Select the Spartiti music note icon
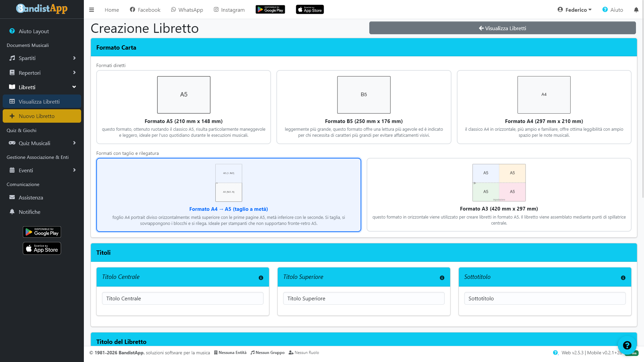644x362 pixels. (x=12, y=58)
